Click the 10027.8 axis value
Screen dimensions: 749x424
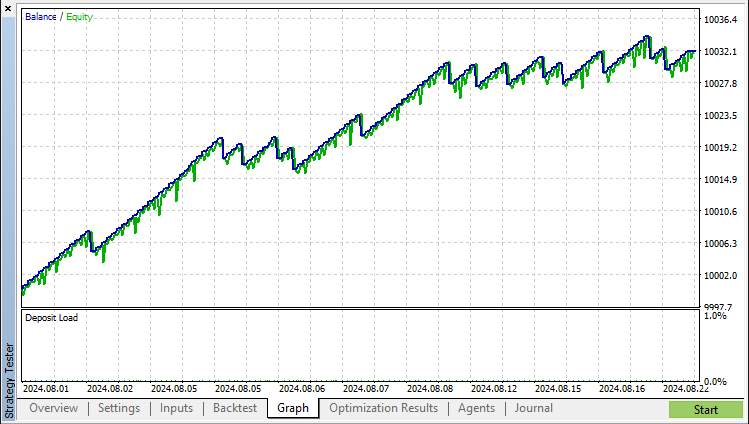tap(720, 84)
